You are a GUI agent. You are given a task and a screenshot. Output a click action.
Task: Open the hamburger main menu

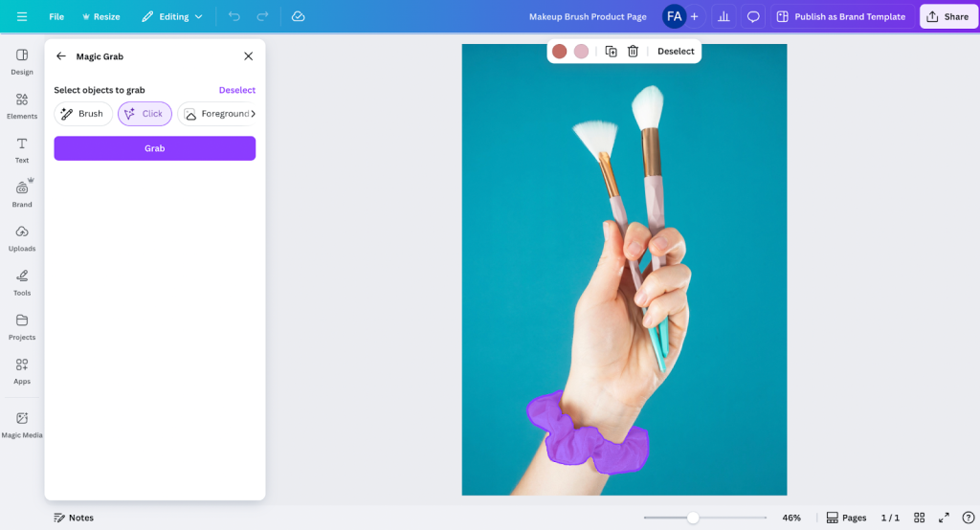click(x=21, y=16)
